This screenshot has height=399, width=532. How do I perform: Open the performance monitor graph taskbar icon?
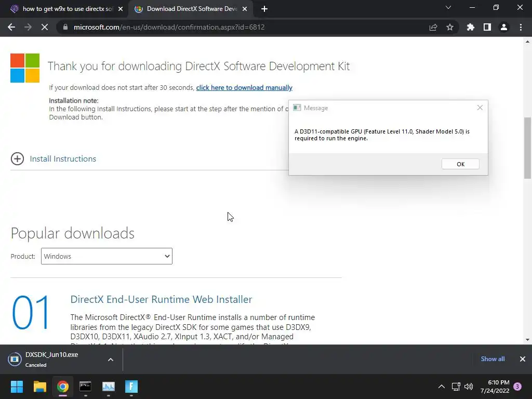pyautogui.click(x=109, y=387)
